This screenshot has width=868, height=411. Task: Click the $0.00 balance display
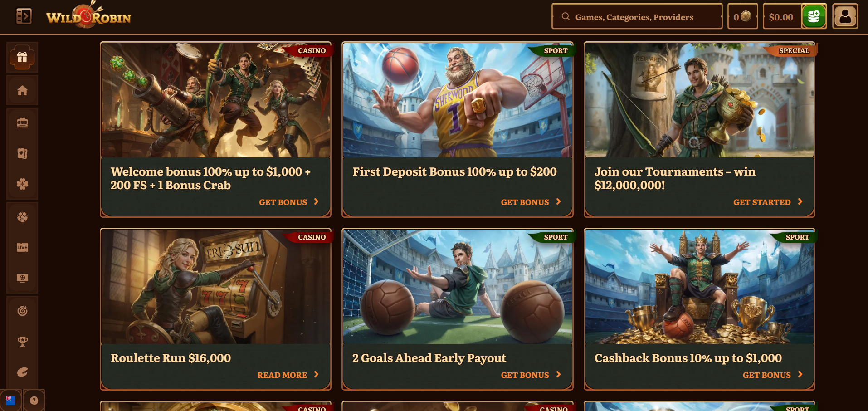click(782, 17)
